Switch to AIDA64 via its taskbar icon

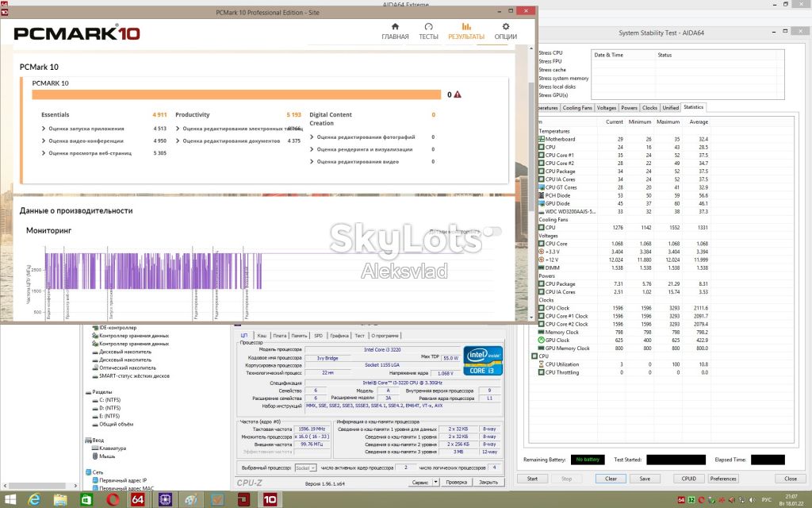click(x=138, y=499)
